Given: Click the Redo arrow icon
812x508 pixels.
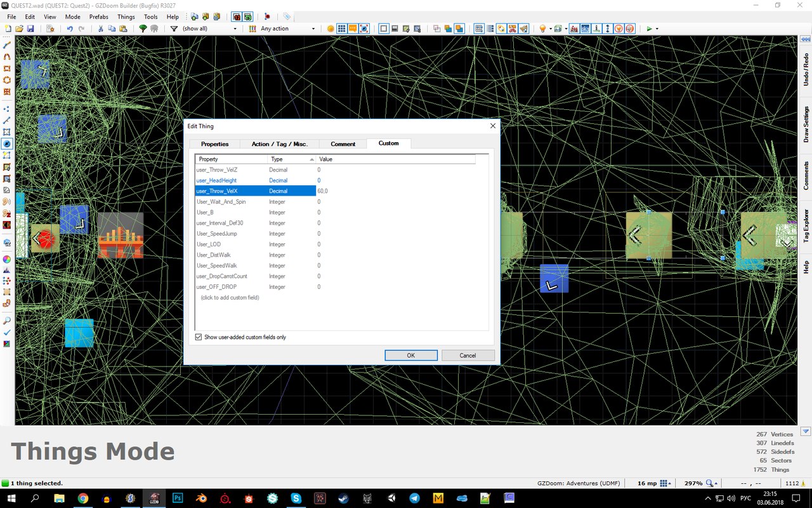Looking at the screenshot, I should [81, 29].
